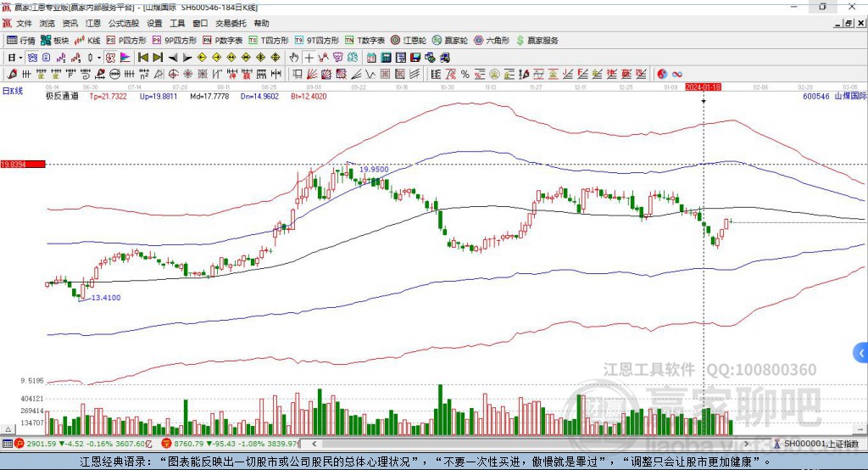
Task: Select the circular target crosshair tool
Action: click(173, 74)
